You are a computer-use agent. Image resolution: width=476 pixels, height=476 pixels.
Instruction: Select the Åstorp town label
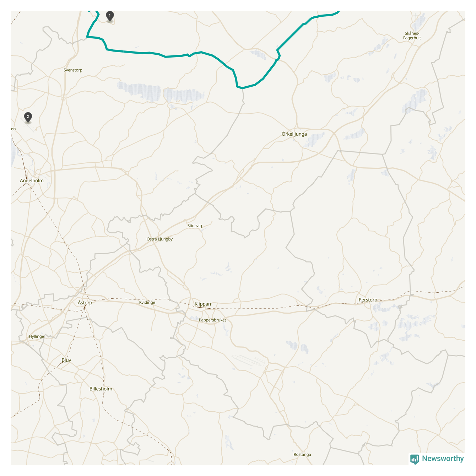point(85,303)
